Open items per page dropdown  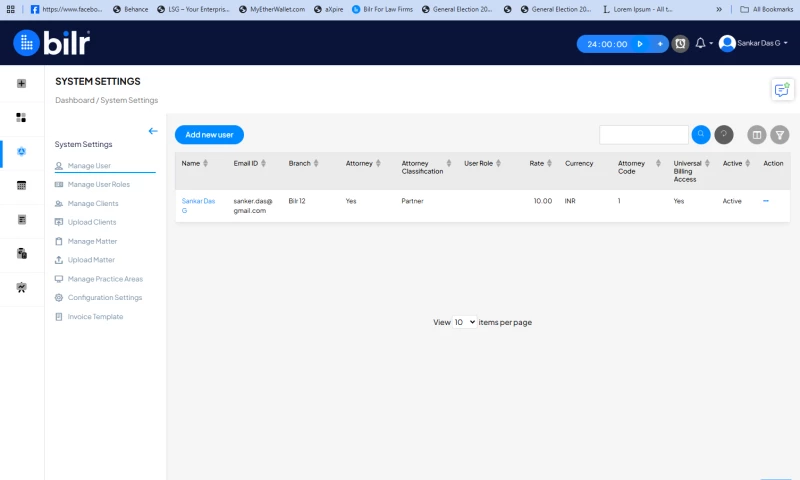464,322
